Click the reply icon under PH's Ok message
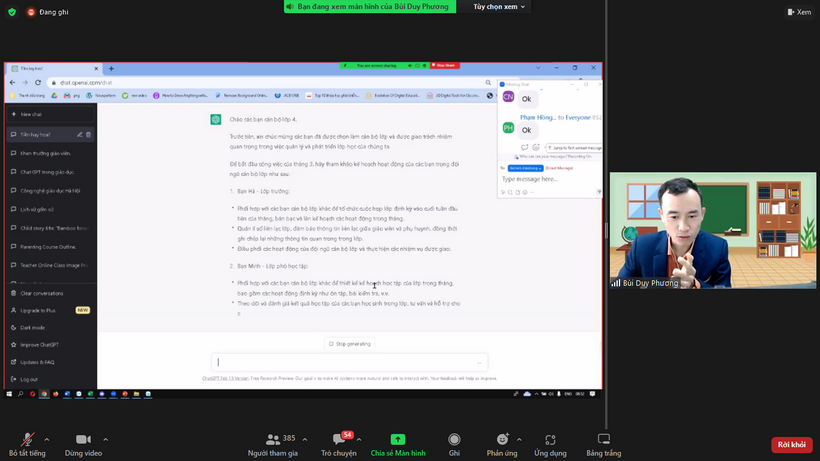Image resolution: width=820 pixels, height=461 pixels. pyautogui.click(x=525, y=147)
